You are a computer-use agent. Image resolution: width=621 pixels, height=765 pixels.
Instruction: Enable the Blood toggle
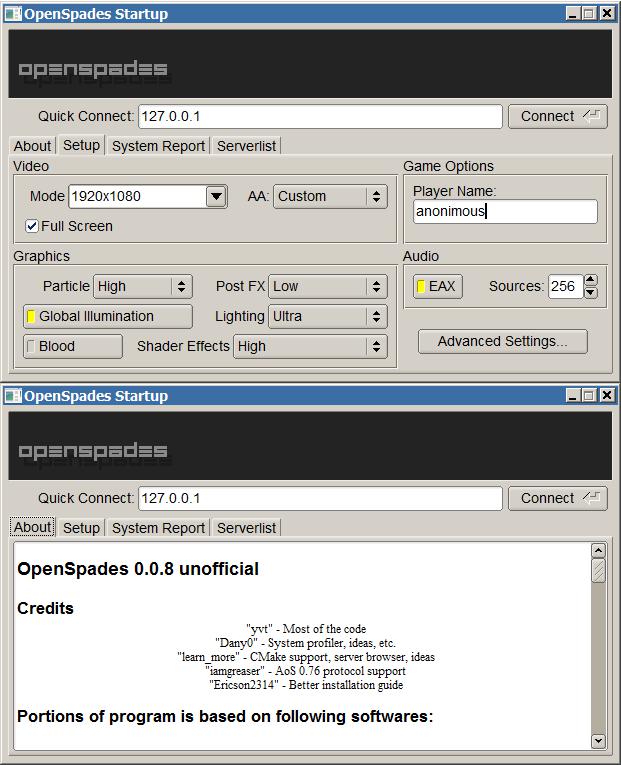click(73, 346)
